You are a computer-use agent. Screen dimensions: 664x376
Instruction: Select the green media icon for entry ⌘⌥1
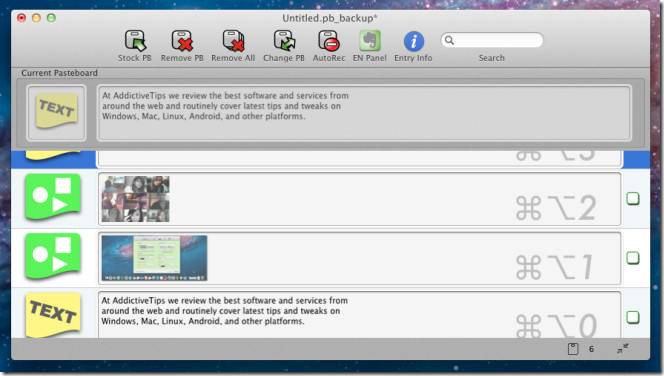pyautogui.click(x=53, y=256)
